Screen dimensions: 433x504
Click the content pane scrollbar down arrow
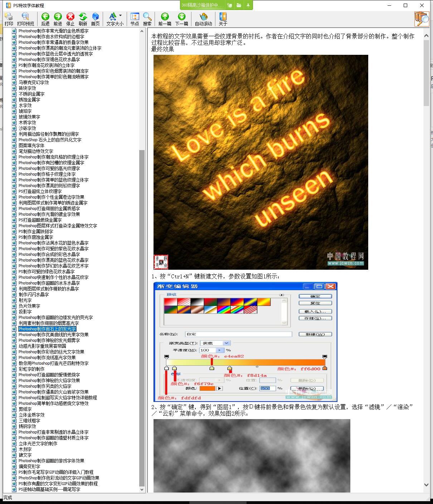[426, 485]
